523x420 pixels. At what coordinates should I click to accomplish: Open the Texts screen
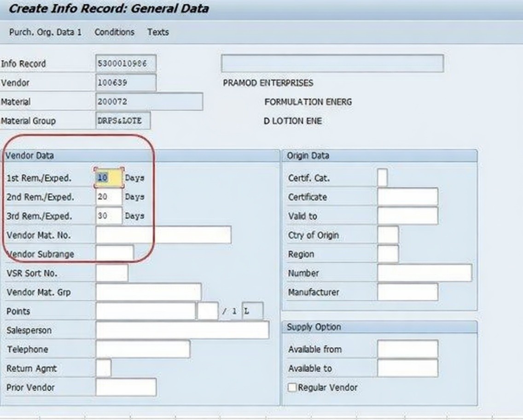pyautogui.click(x=158, y=32)
